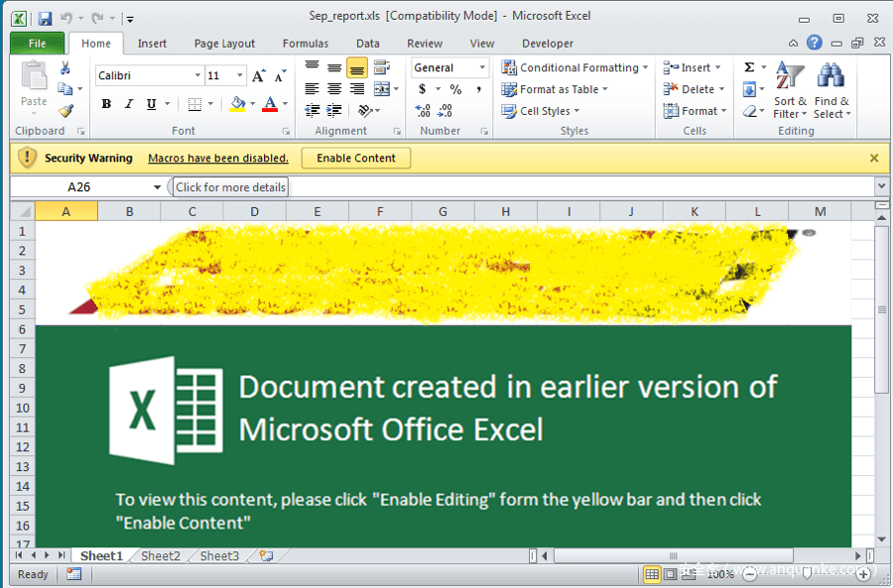The width and height of the screenshot is (893, 588).
Task: Click the Save icon in Quick Access Toolbar
Action: coord(45,18)
